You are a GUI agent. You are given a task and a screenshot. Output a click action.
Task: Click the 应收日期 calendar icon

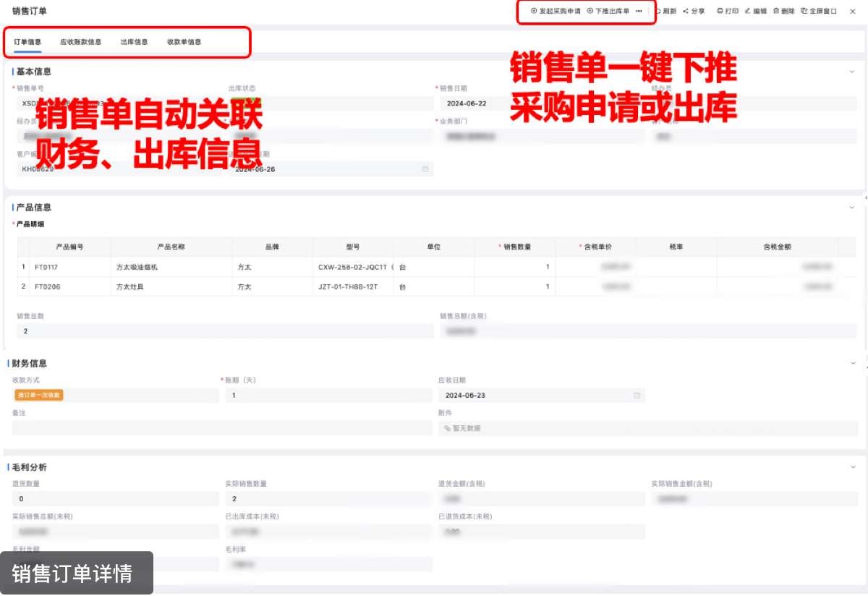click(x=637, y=396)
